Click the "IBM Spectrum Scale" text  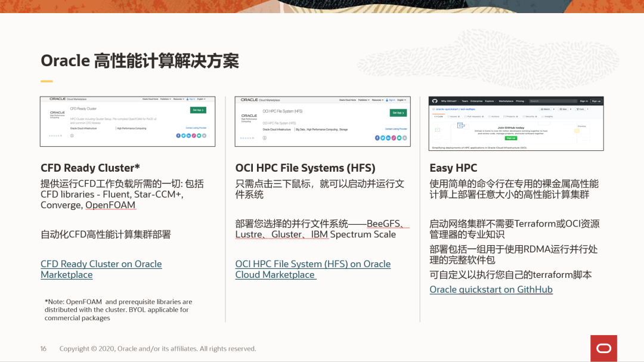tap(353, 234)
